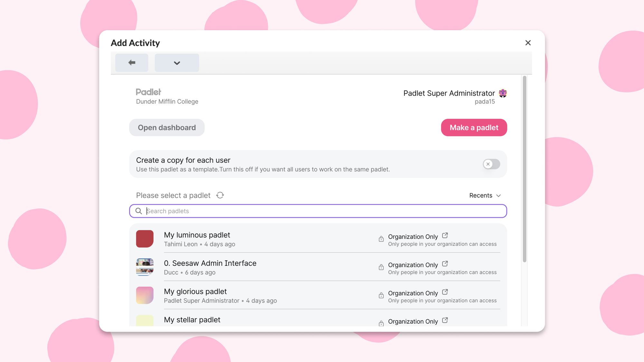
Task: Click the search magnifier icon
Action: click(x=138, y=211)
